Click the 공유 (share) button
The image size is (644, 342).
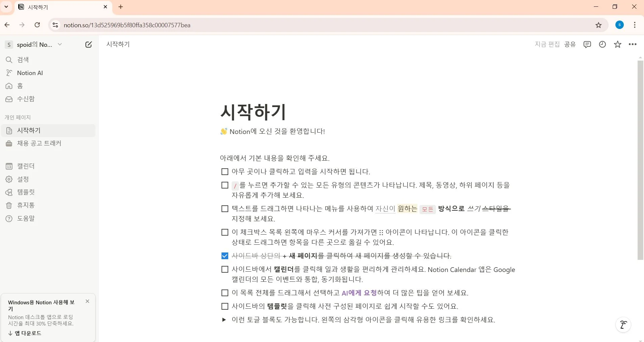(571, 44)
